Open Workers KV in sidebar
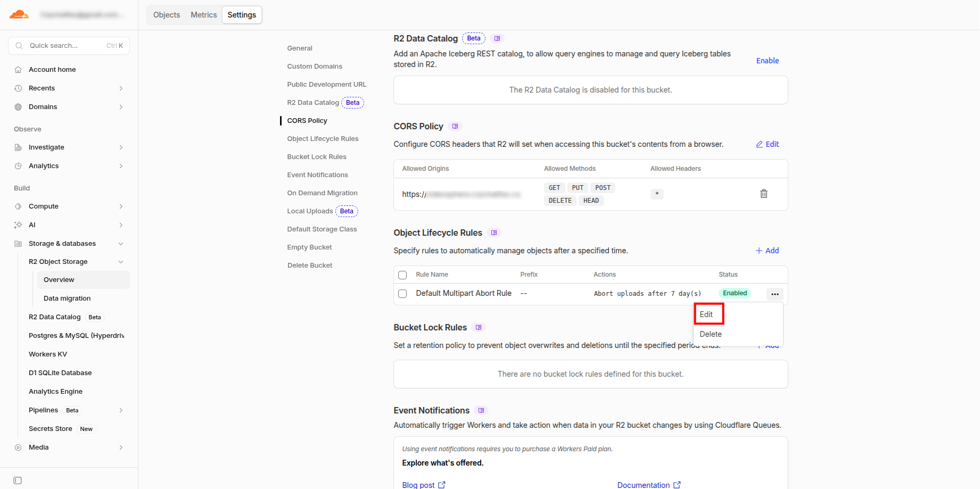Viewport: 980px width, 489px height. [48, 354]
